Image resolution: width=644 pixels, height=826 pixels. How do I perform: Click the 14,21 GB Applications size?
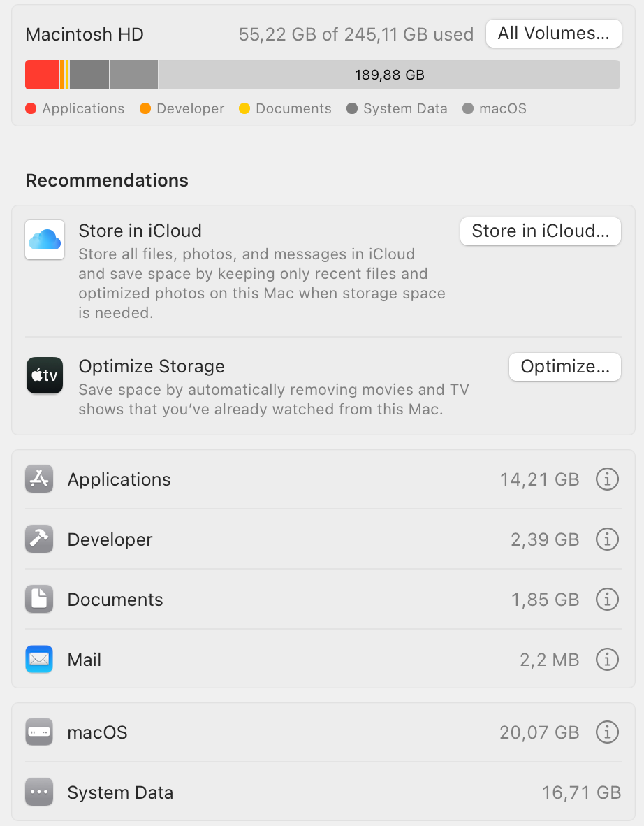(x=540, y=480)
